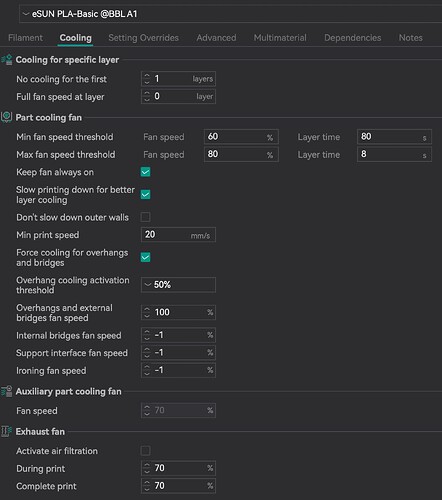Viewport: 442px width, 500px height.
Task: Click the Min fan speed threshold fan speed field
Action: (x=241, y=137)
